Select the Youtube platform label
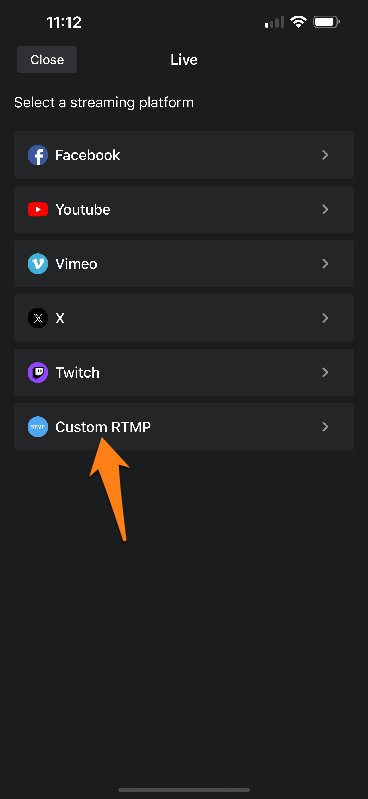 pos(83,209)
